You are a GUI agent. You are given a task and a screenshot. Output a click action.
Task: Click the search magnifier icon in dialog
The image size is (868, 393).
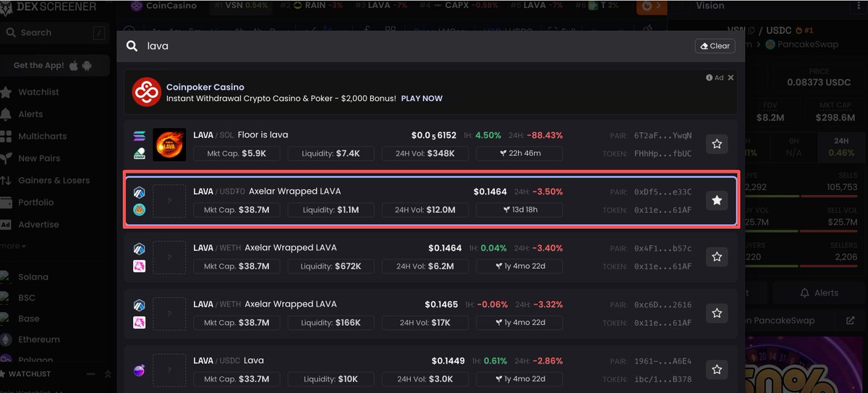click(132, 46)
